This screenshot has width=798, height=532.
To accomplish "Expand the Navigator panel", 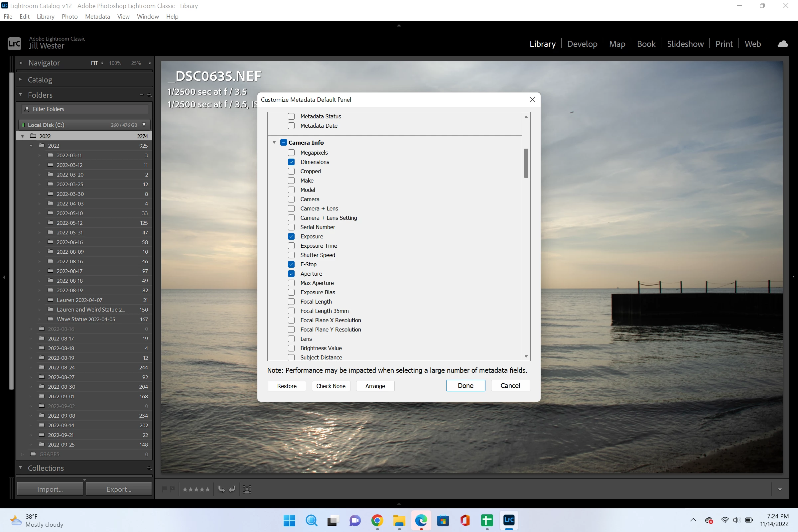I will click(21, 63).
